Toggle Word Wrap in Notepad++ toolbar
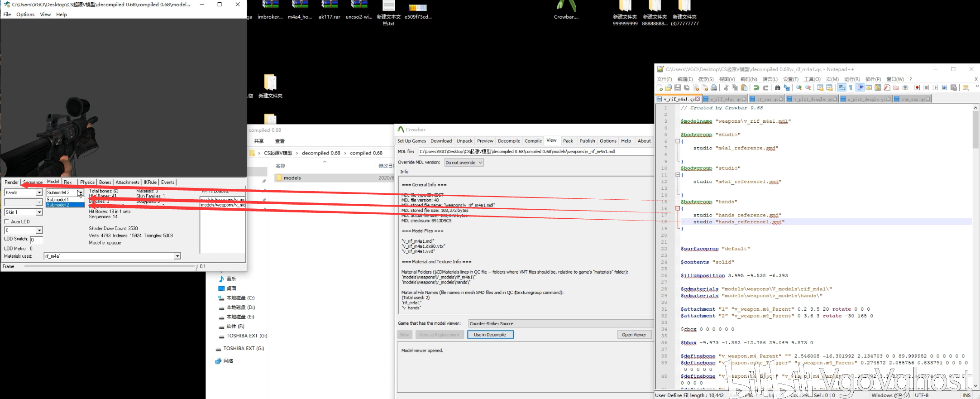The image size is (980, 399). [841, 88]
